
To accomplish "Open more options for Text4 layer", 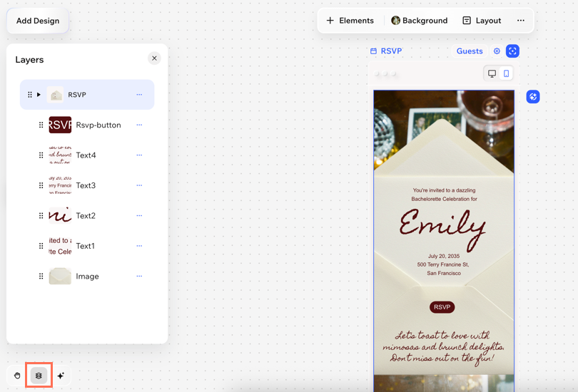I will coord(139,155).
